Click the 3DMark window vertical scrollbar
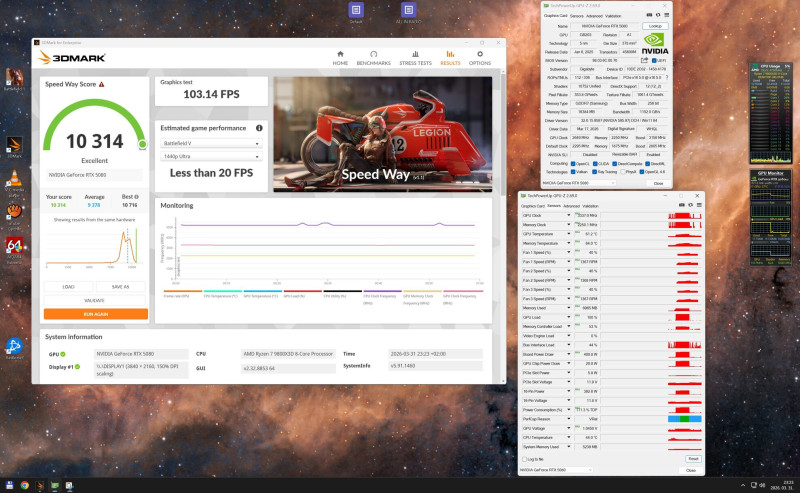Image resolution: width=800 pixels, height=493 pixels. click(503, 225)
